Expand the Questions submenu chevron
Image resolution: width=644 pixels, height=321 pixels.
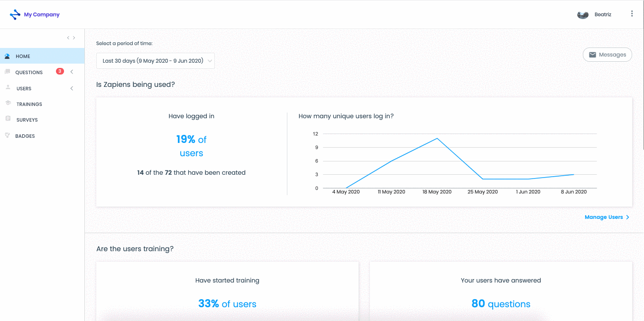[x=72, y=72]
